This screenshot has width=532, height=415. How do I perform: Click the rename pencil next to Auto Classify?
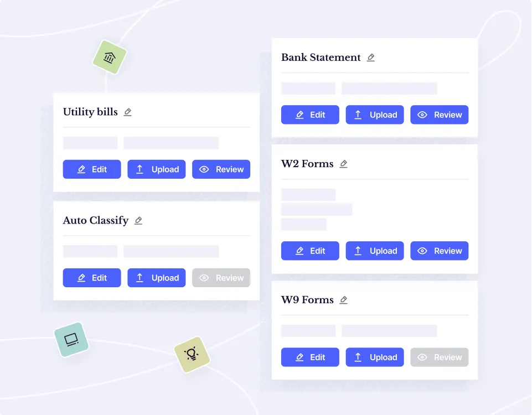[138, 221]
